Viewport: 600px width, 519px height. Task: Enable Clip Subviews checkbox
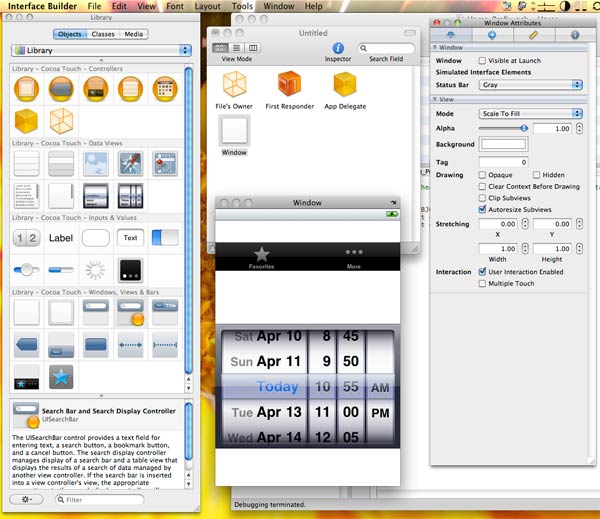483,198
